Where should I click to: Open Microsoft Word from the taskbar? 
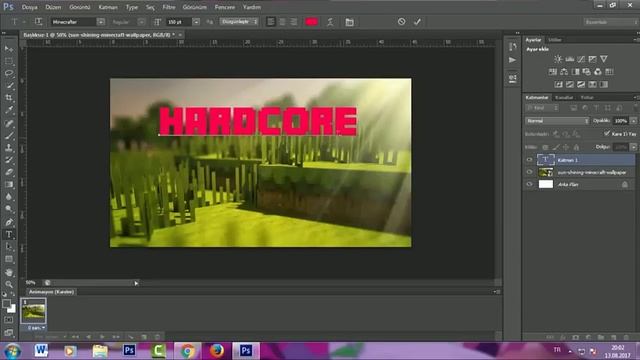41,351
